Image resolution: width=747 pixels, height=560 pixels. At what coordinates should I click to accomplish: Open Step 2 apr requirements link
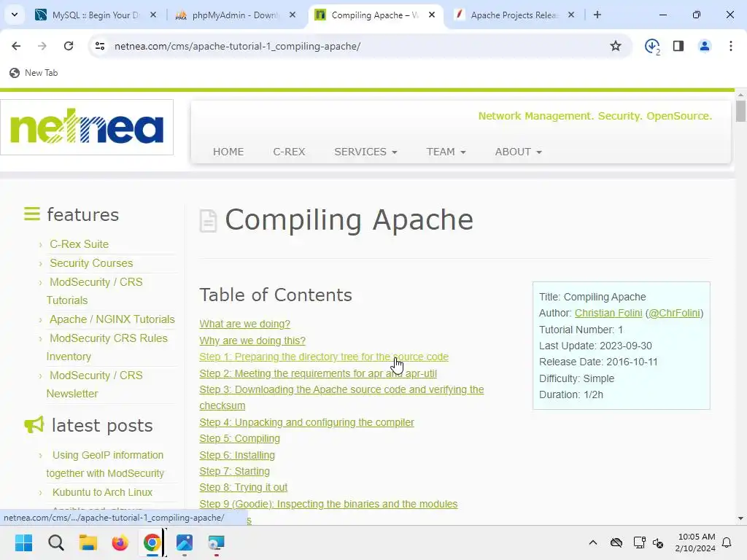[318, 373]
